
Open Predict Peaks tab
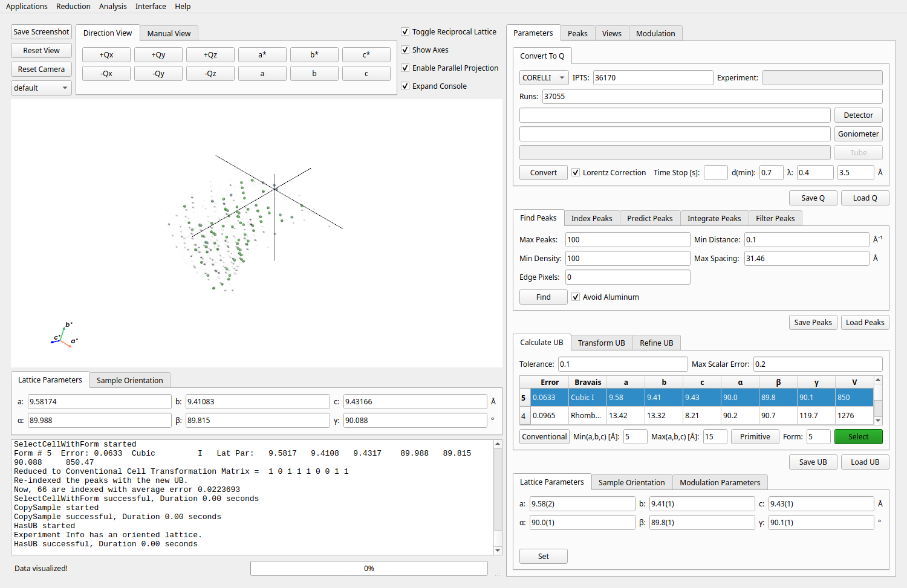coord(650,218)
